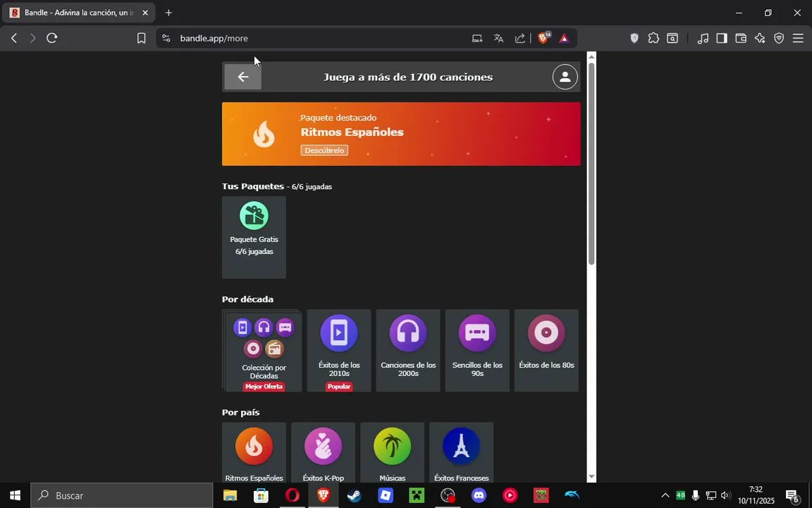
Task: Share this page using the share icon
Action: (520, 38)
